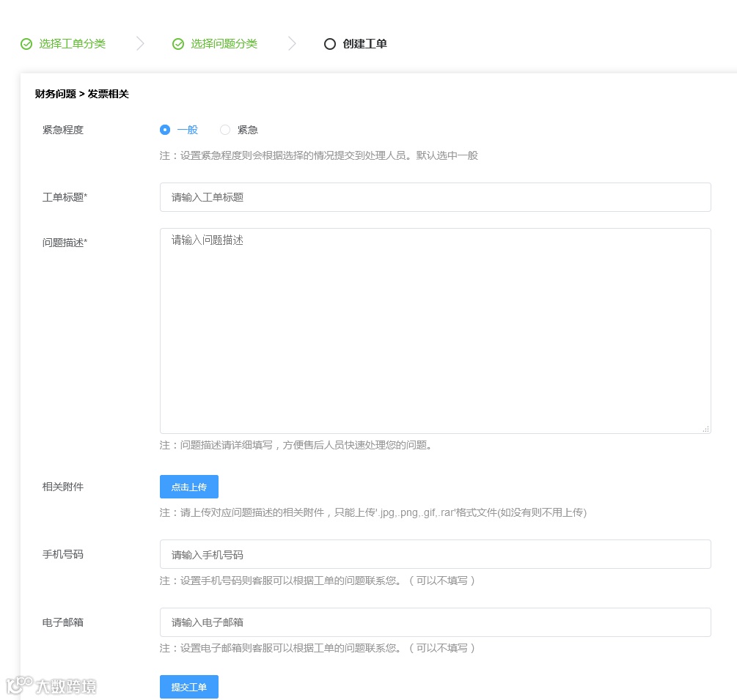Click the note about 设置电子邮箱

tap(318, 648)
